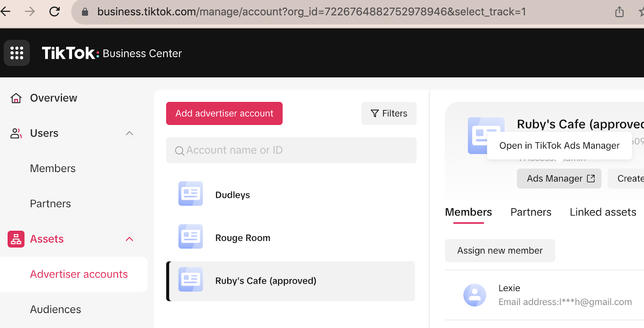
Task: Open Ads Manager button
Action: (x=559, y=179)
